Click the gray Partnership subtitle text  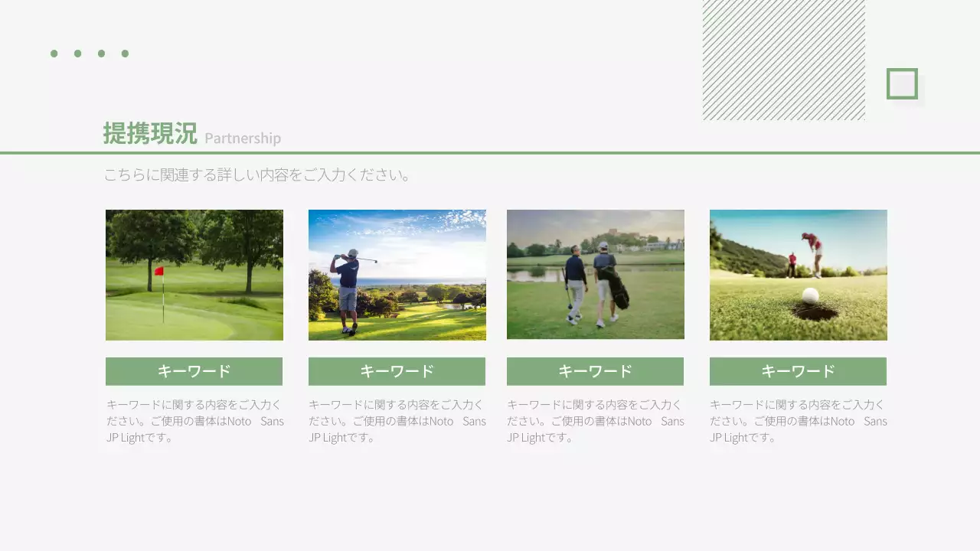[243, 139]
